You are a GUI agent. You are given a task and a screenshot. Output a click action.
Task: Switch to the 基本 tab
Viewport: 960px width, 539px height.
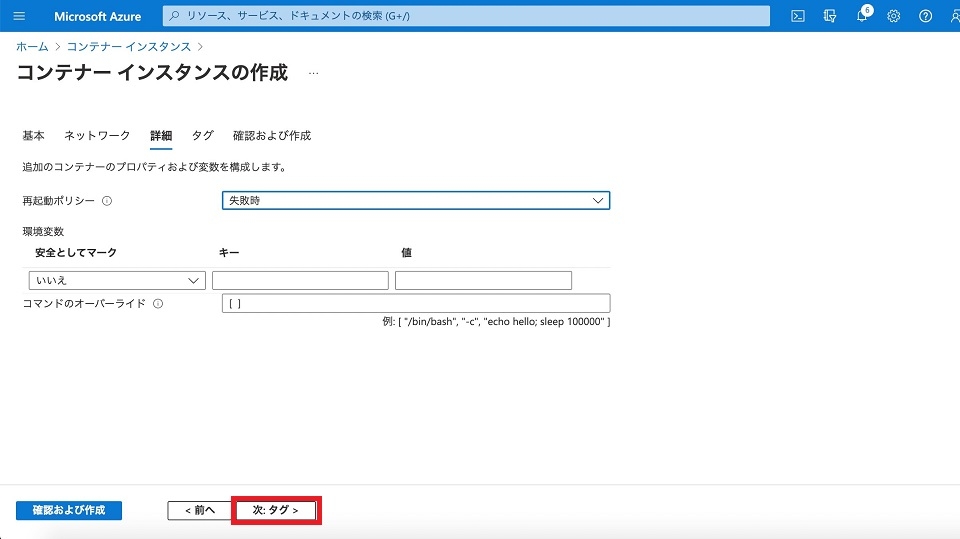click(x=34, y=135)
